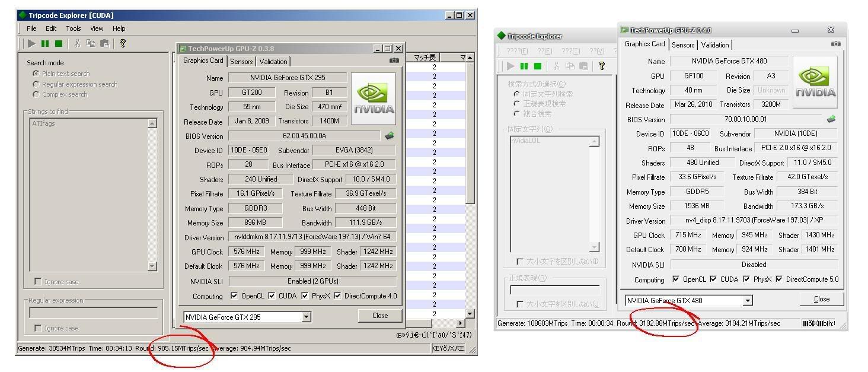The height and width of the screenshot is (372, 868).
Task: Select the Regular expression search radio button
Action: coord(36,84)
